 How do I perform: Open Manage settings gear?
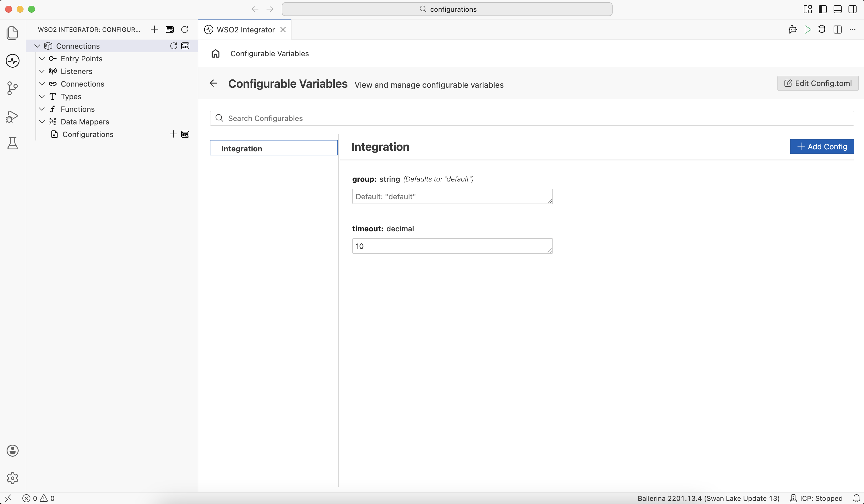pyautogui.click(x=13, y=478)
